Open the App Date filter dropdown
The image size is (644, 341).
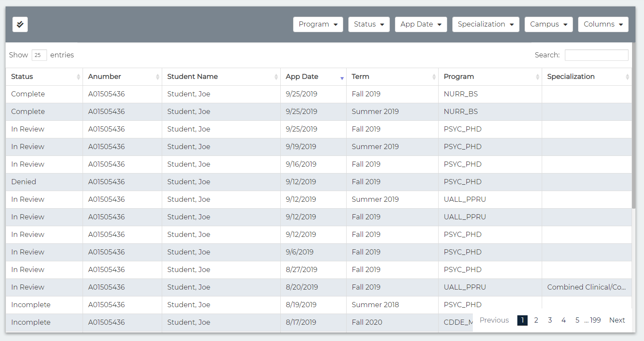[421, 24]
